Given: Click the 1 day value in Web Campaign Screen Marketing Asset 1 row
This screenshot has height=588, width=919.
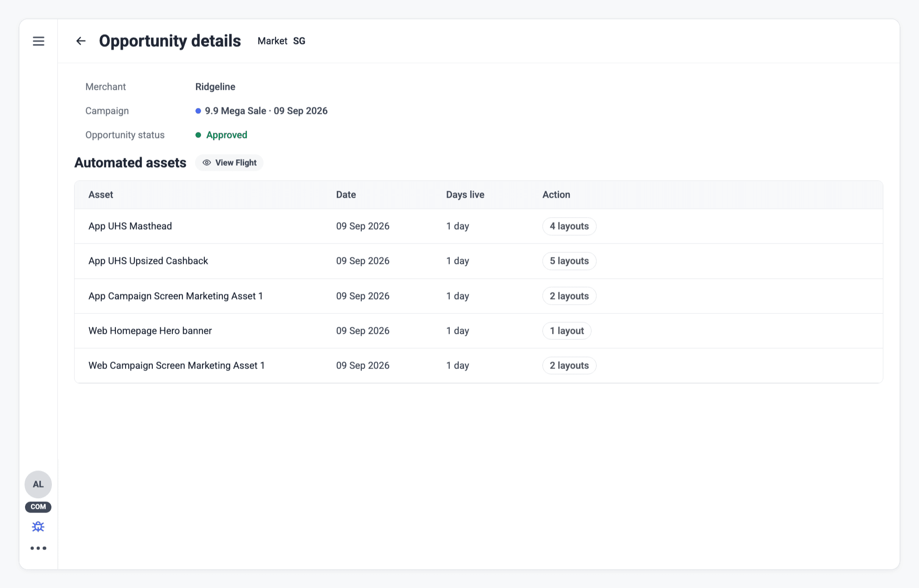Looking at the screenshot, I should click(458, 366).
